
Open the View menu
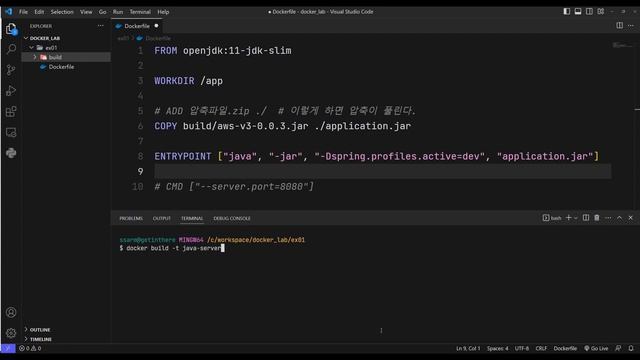[86, 12]
